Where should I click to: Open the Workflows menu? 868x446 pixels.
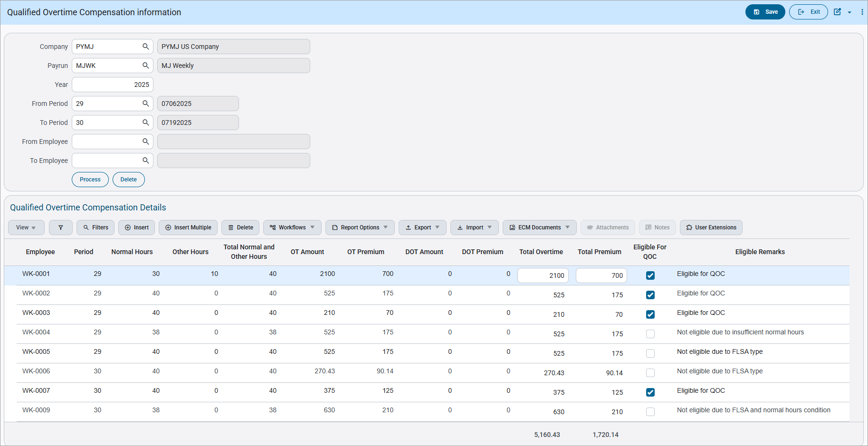292,228
